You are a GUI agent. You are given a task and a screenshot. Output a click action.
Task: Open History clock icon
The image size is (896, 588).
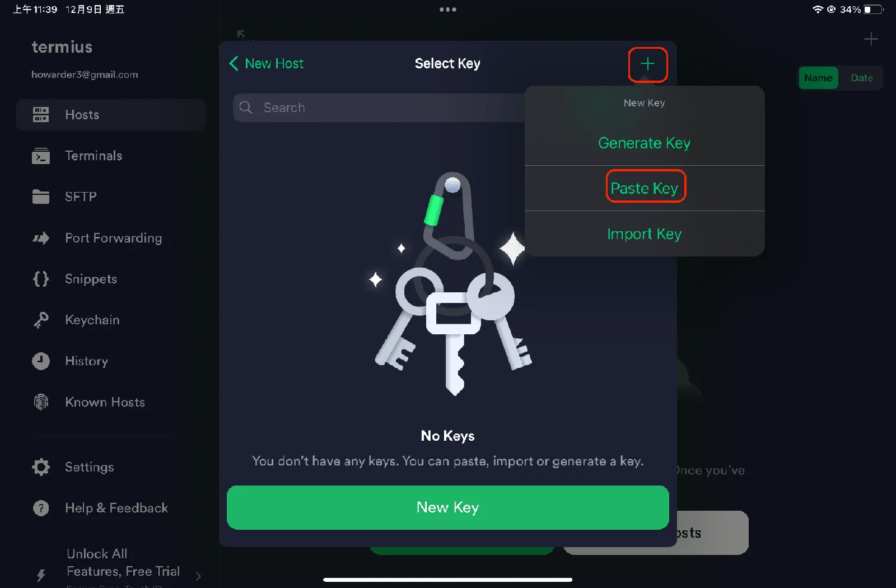tap(41, 361)
